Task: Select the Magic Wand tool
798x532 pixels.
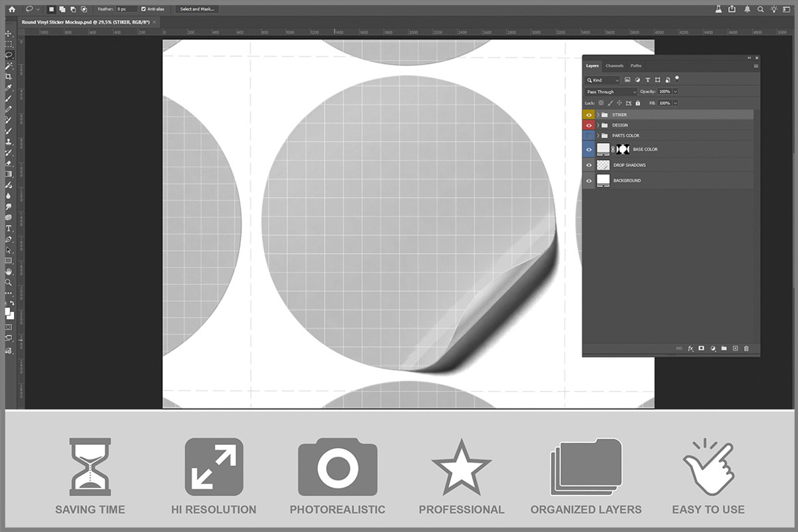Action: click(x=9, y=66)
